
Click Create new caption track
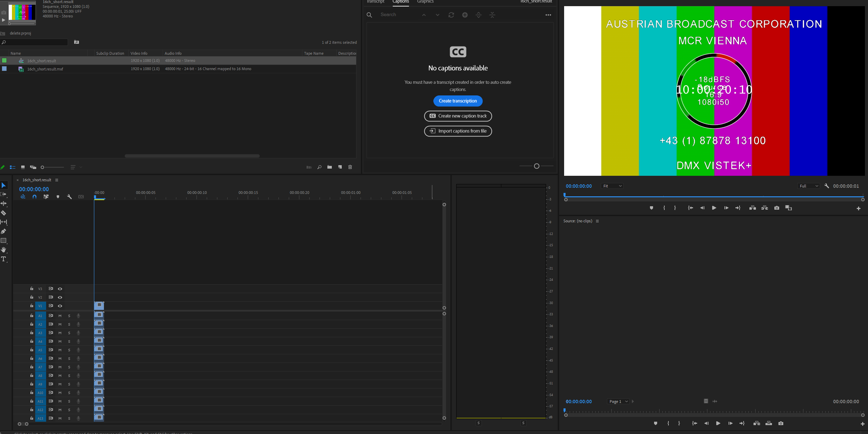(x=458, y=116)
